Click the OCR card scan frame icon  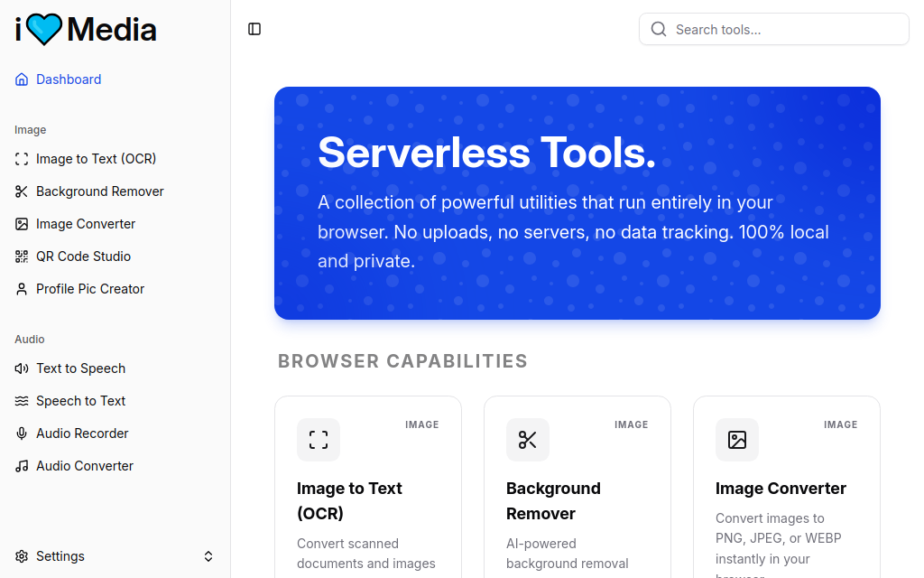pos(319,440)
